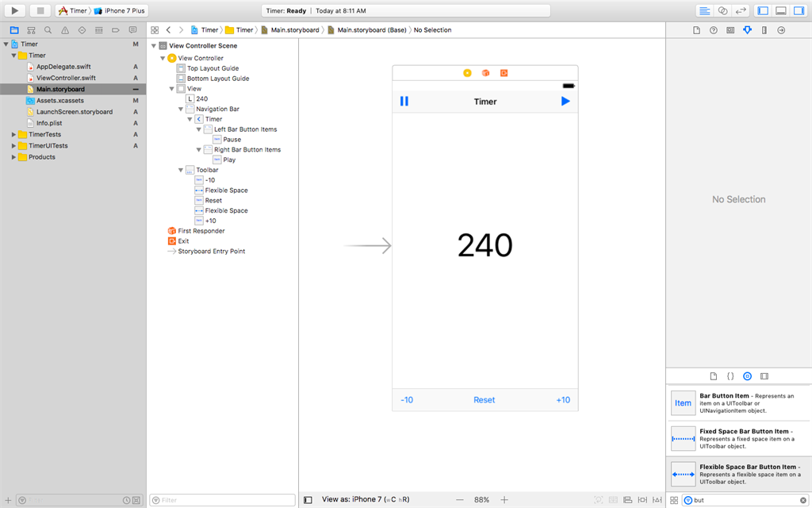The width and height of the screenshot is (812, 508).
Task: Clear the object library search
Action: 802,500
